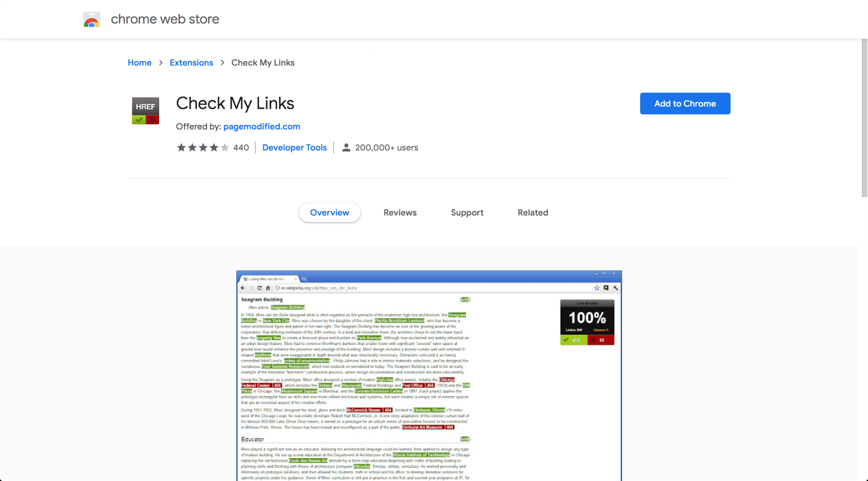Screen dimensions: 868x481
Task: Click the users person icon
Action: pos(346,147)
